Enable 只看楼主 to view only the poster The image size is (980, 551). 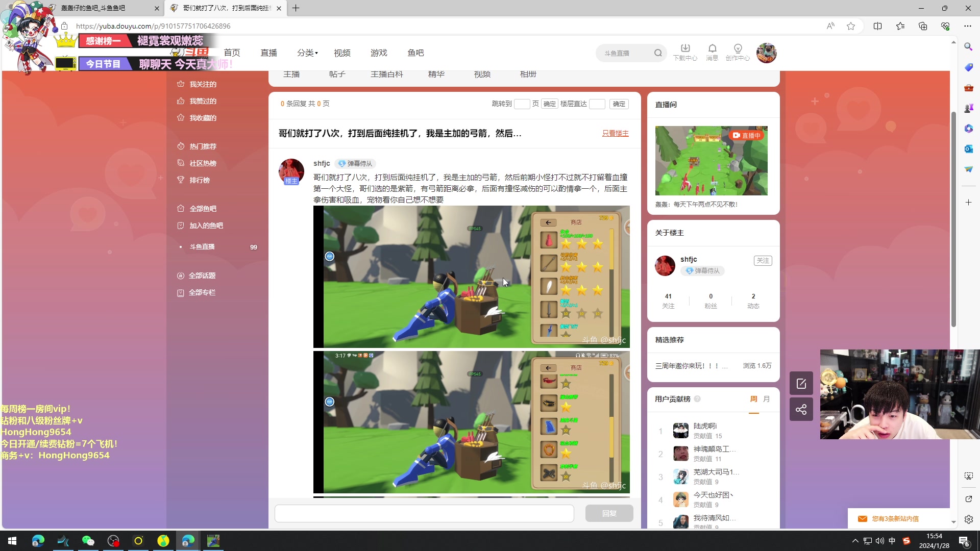point(615,133)
